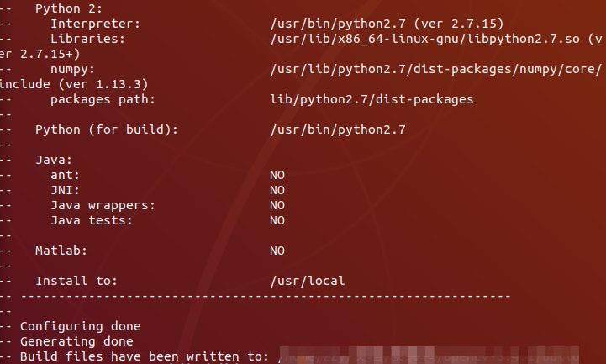Click the numpy core include path
Viewport: 606px width, 364px height.
(435, 69)
